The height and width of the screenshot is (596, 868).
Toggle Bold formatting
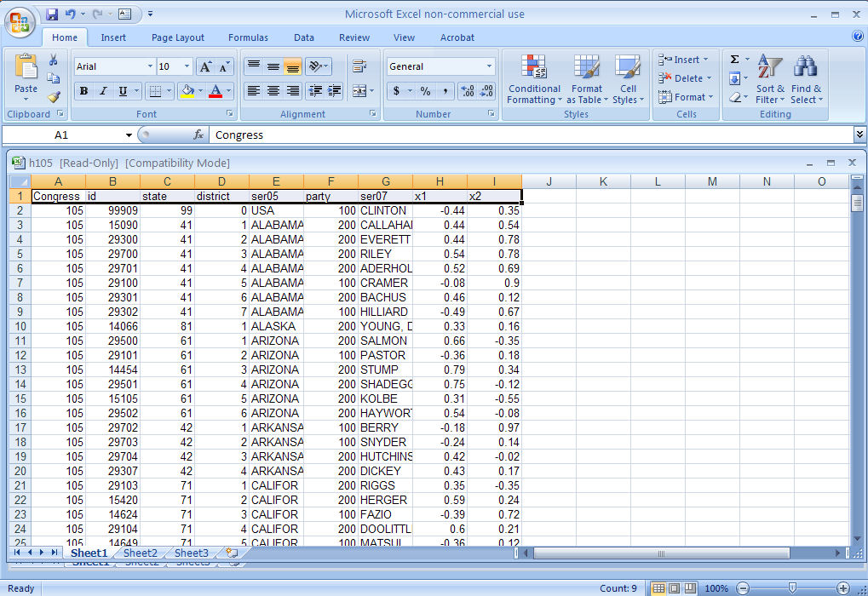click(x=83, y=91)
